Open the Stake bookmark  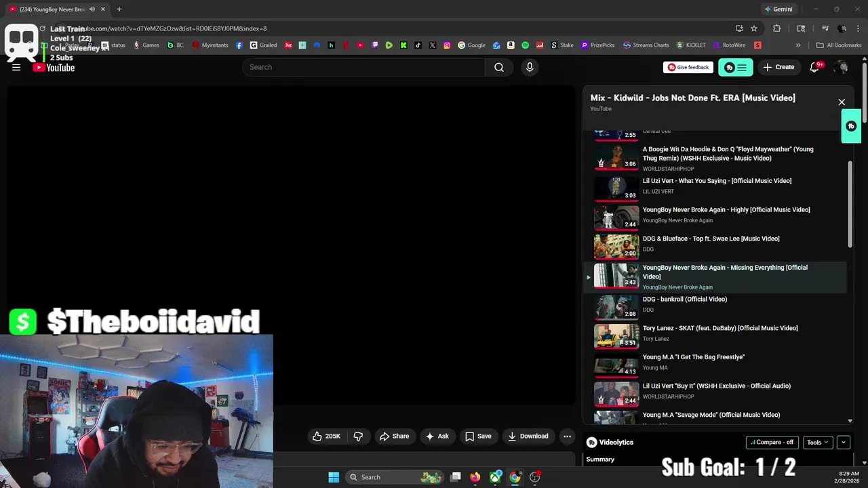point(561,45)
